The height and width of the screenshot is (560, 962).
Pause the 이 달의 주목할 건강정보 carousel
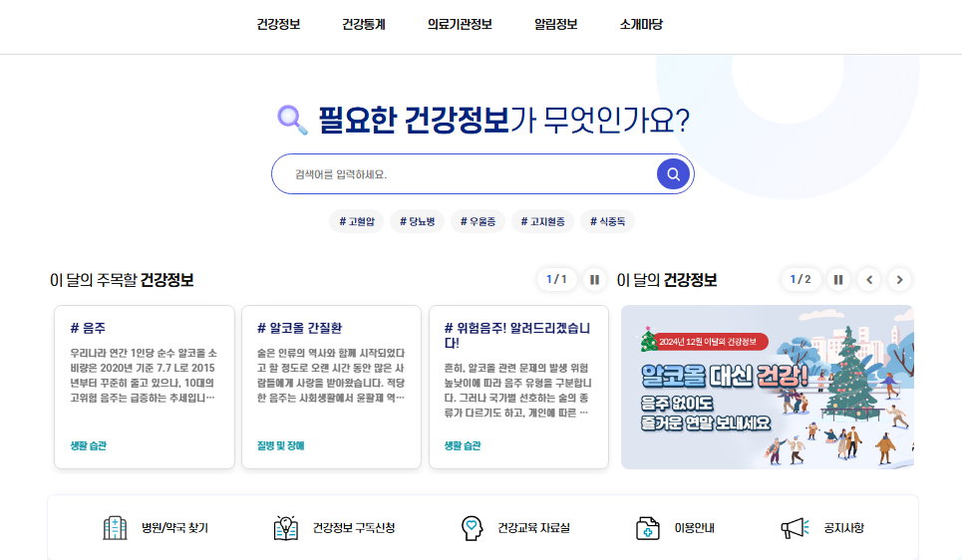coord(594,280)
